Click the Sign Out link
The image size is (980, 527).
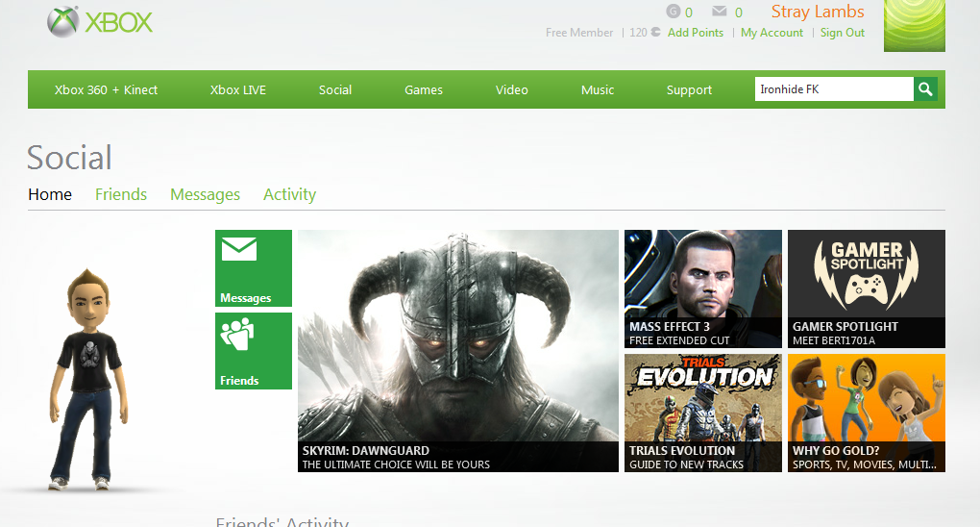(x=842, y=33)
